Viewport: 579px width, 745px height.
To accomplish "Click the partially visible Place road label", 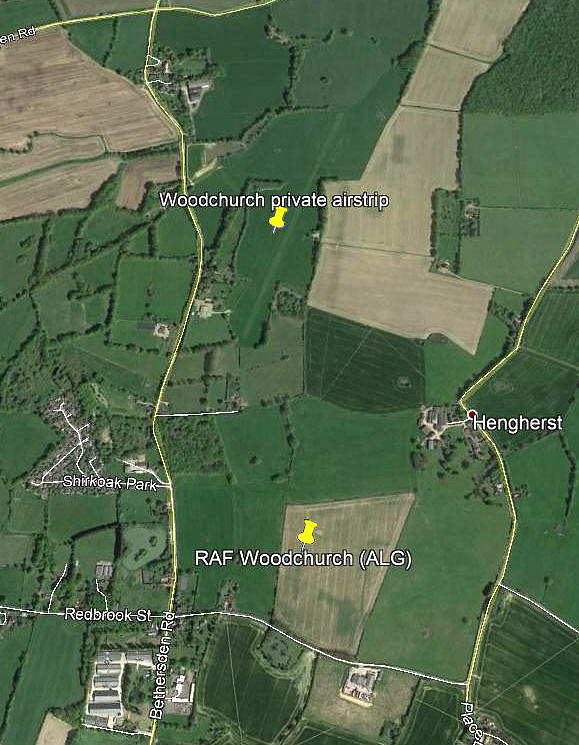I will pos(469,723).
